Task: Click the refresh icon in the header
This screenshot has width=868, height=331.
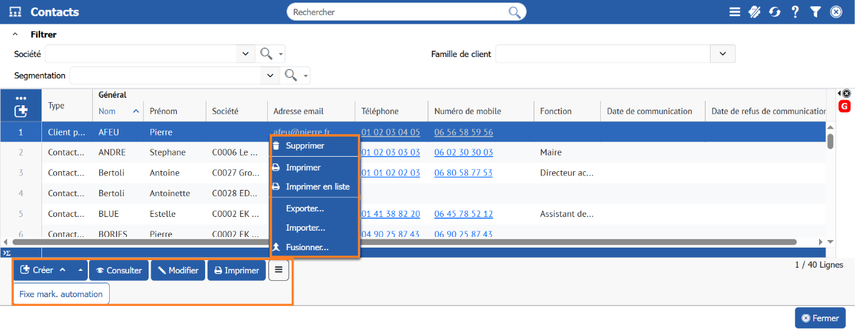Action: click(x=775, y=12)
